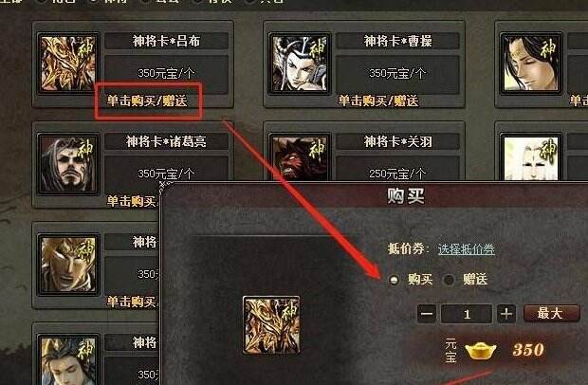Open the 选择抵价券 voucher link

[466, 249]
